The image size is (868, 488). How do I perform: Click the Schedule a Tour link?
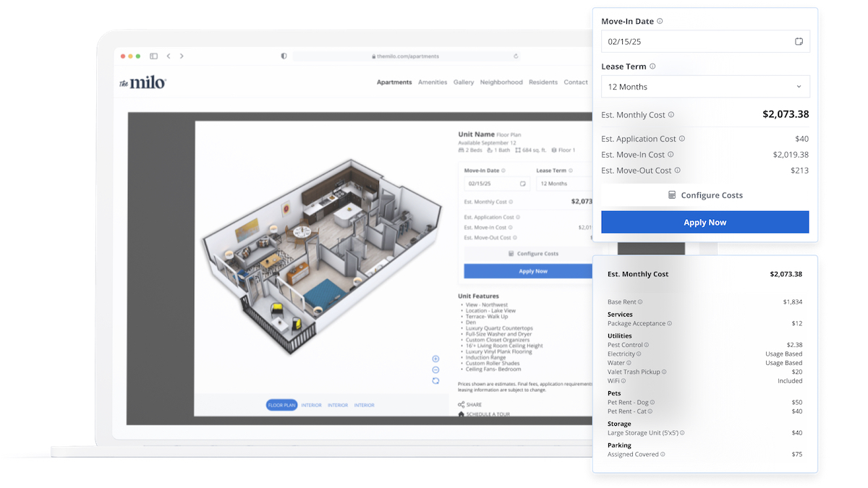point(492,414)
